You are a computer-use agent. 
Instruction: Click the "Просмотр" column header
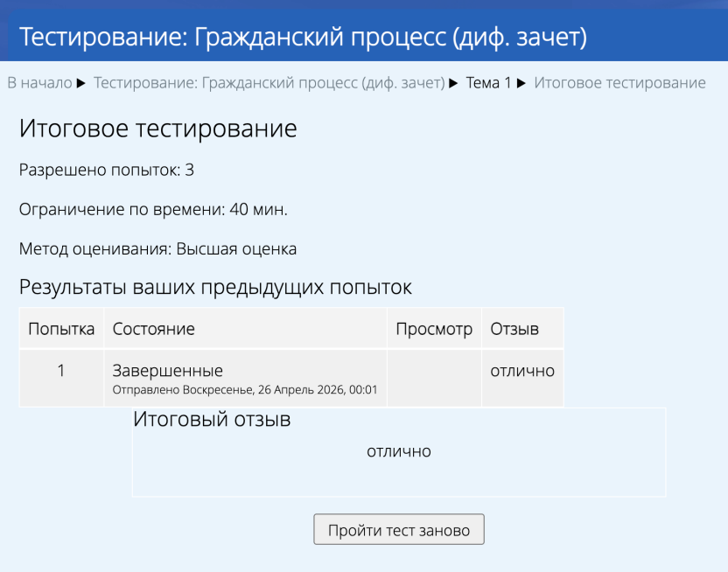click(x=434, y=329)
